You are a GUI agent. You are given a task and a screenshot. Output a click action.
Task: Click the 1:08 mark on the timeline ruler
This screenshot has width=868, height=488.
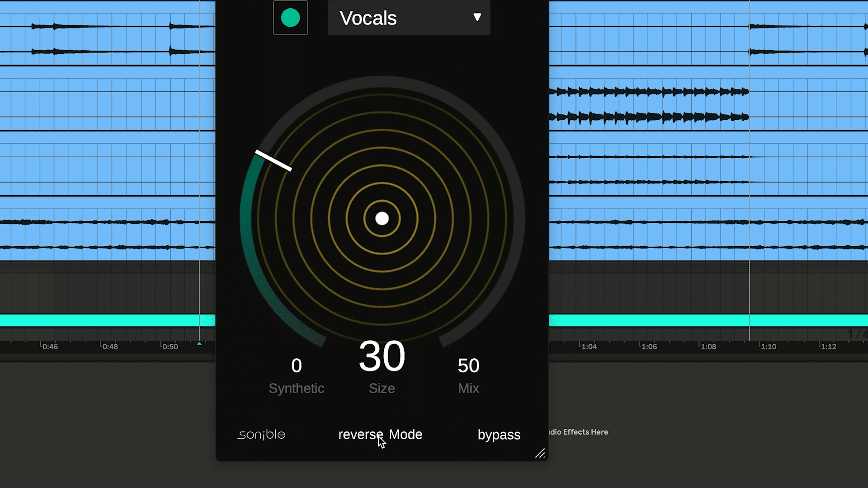708,347
